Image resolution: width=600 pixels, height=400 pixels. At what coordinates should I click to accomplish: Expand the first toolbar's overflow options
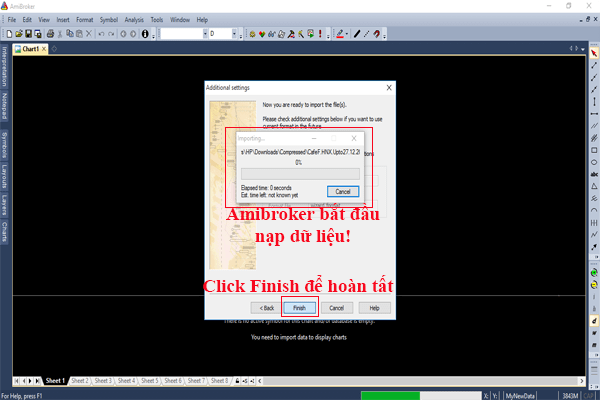(x=153, y=36)
